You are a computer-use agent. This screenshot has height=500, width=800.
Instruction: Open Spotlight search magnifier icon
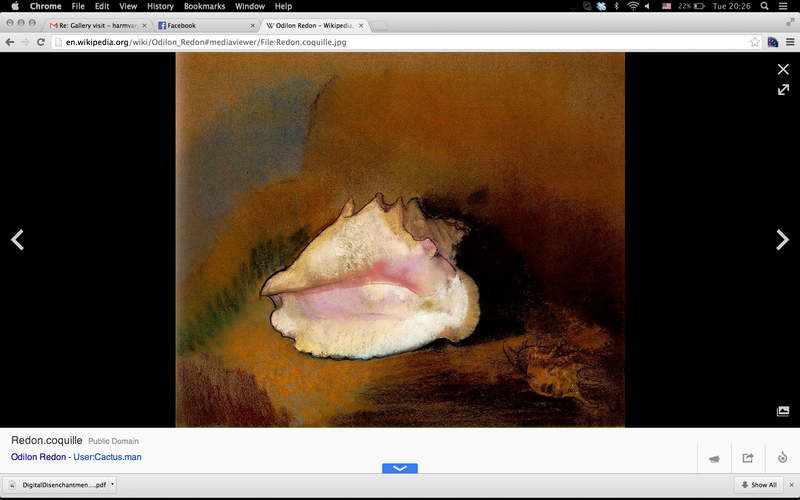point(764,6)
